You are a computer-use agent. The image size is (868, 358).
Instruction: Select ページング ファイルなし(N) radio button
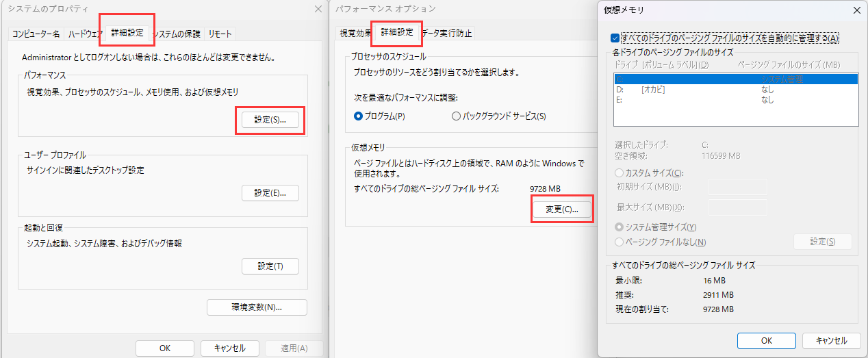point(661,242)
